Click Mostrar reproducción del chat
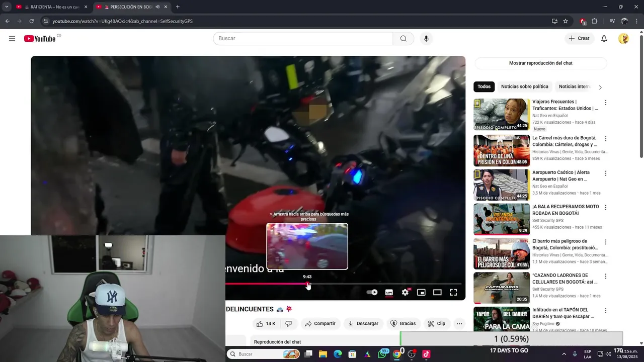This screenshot has width=644, height=362. (541, 63)
